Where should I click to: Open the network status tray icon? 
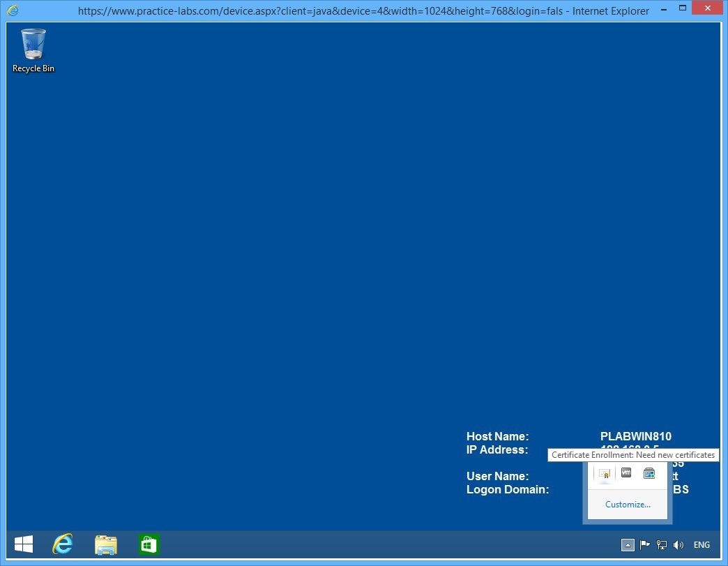point(660,545)
